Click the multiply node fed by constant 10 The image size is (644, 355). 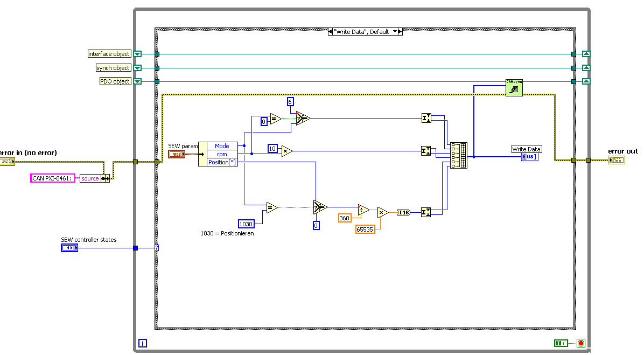287,151
